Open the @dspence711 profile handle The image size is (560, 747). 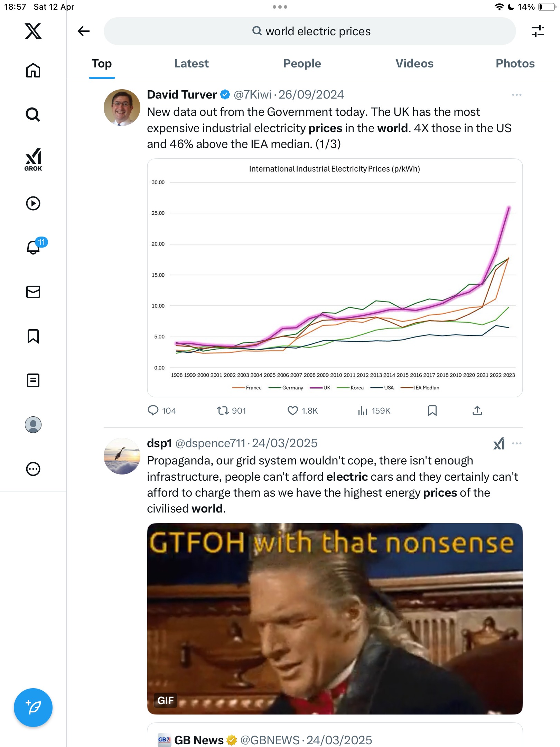coord(210,443)
